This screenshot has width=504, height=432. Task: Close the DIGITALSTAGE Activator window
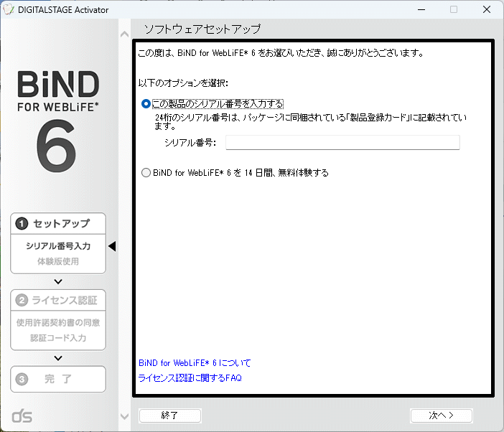(487, 9)
